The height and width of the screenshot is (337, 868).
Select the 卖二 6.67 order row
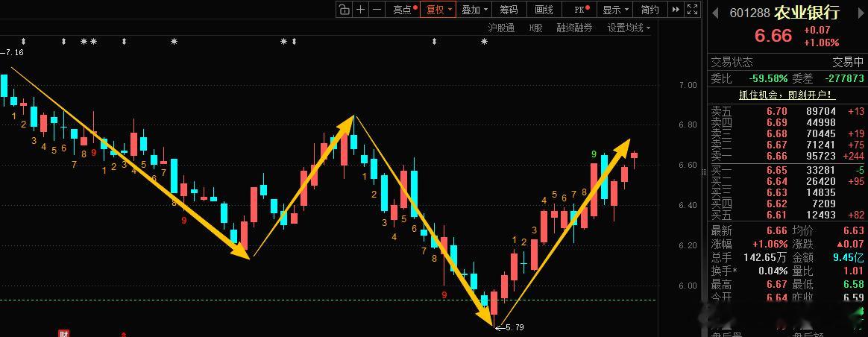[787, 145]
